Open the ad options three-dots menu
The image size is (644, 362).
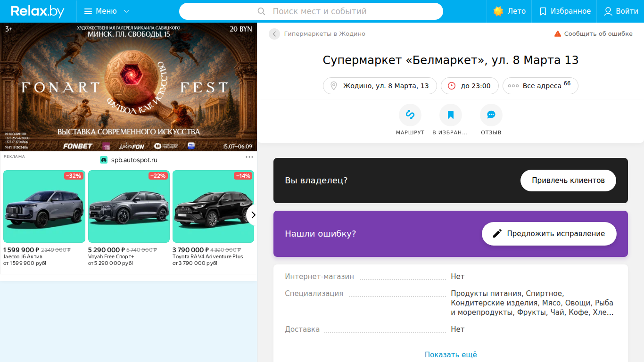(249, 157)
